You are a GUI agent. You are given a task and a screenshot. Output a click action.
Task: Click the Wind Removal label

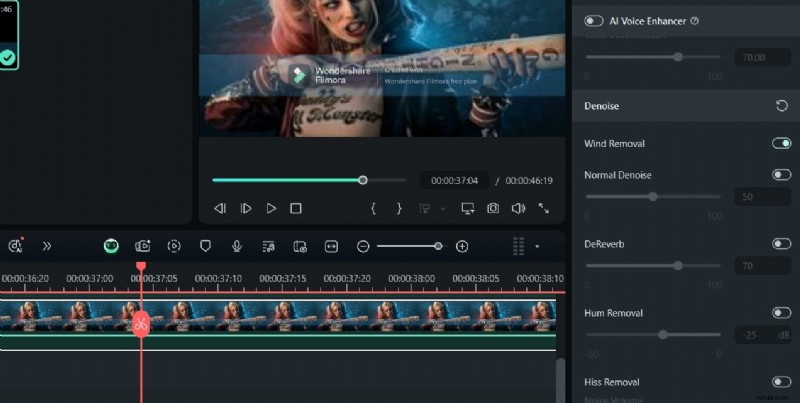point(614,144)
